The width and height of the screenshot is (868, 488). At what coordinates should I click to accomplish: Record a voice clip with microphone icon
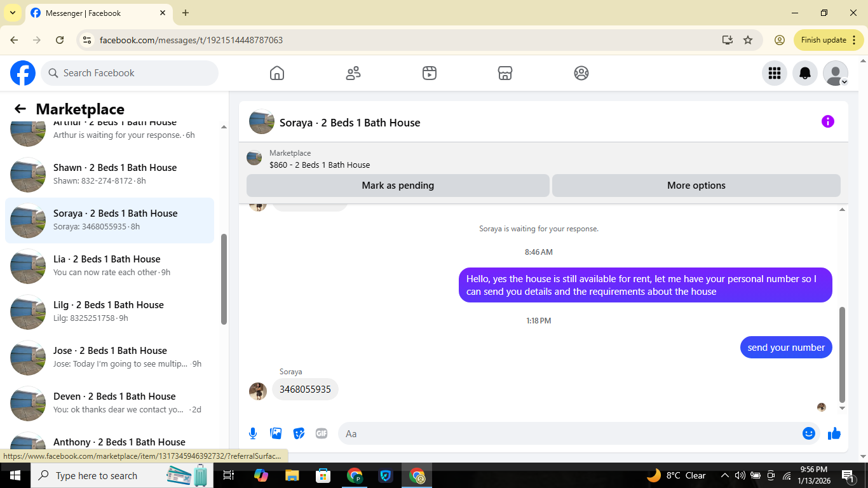tap(253, 433)
